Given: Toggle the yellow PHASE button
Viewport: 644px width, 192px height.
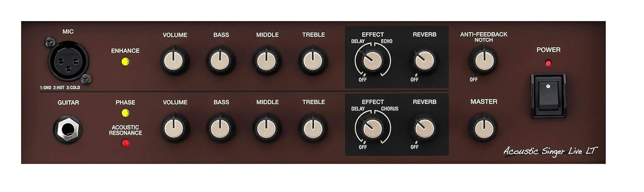Looking at the screenshot, I should coord(125,113).
